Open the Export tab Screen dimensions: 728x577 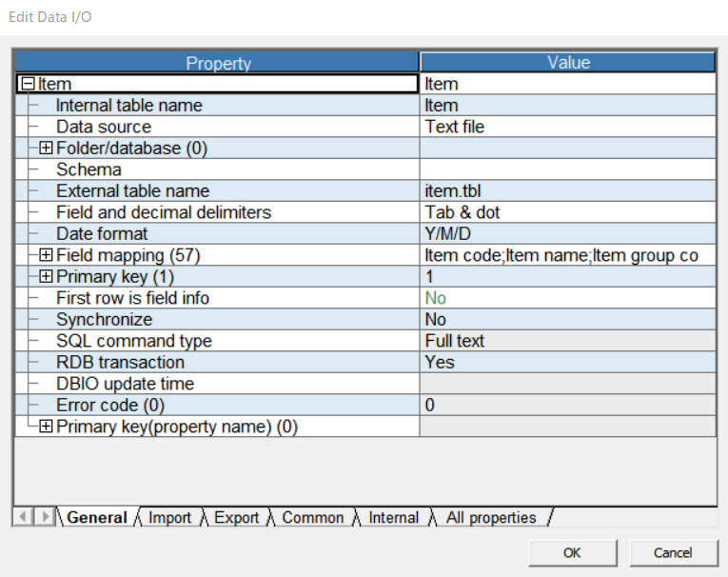(x=236, y=518)
